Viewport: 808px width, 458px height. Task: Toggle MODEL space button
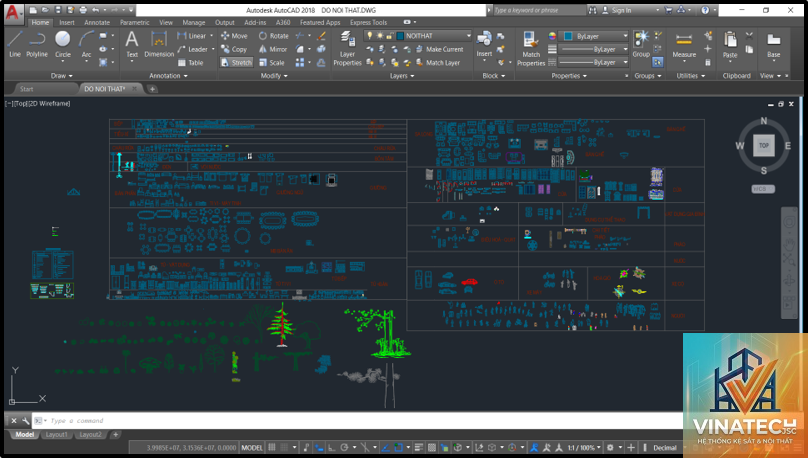[252, 448]
